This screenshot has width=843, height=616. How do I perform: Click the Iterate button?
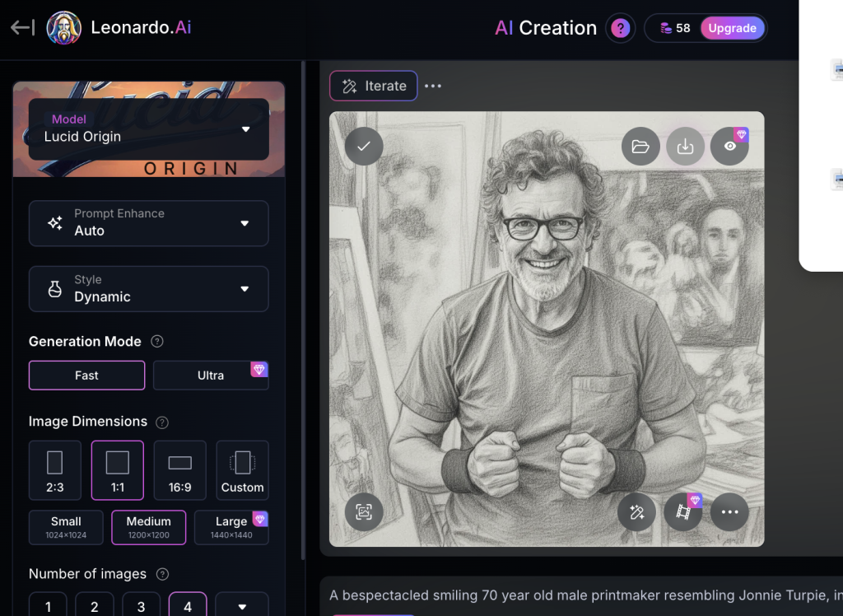pos(374,86)
